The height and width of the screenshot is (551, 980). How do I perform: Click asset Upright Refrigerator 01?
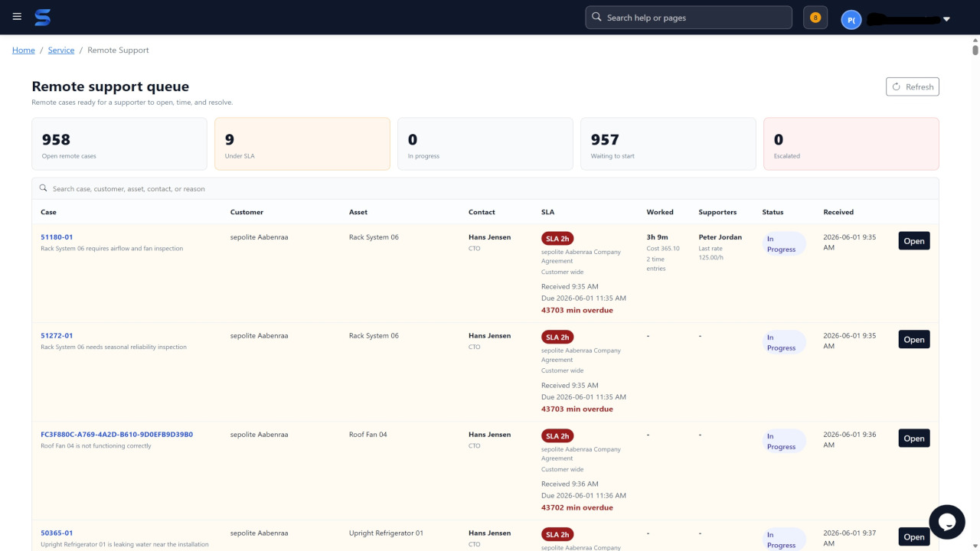(386, 533)
